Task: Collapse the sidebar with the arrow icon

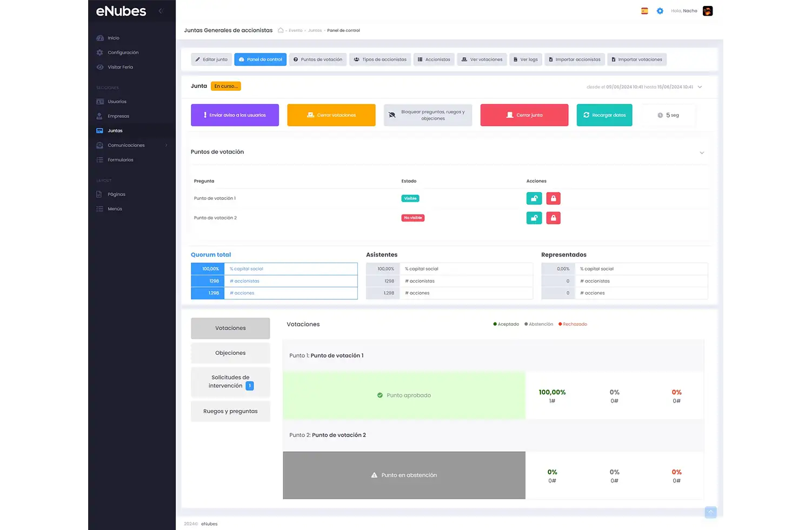Action: tap(161, 11)
